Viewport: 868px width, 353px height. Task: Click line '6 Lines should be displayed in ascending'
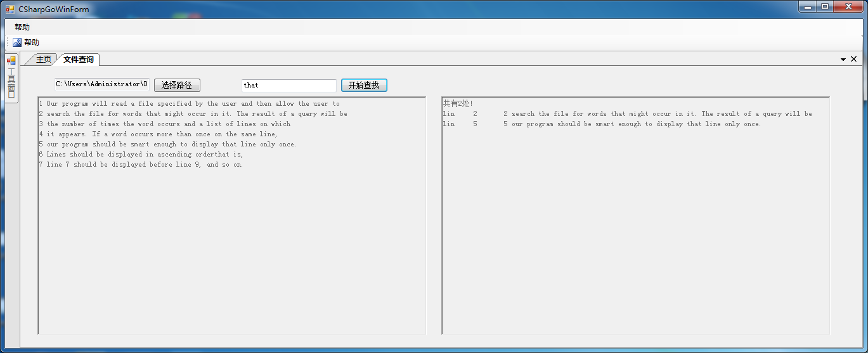pos(141,155)
